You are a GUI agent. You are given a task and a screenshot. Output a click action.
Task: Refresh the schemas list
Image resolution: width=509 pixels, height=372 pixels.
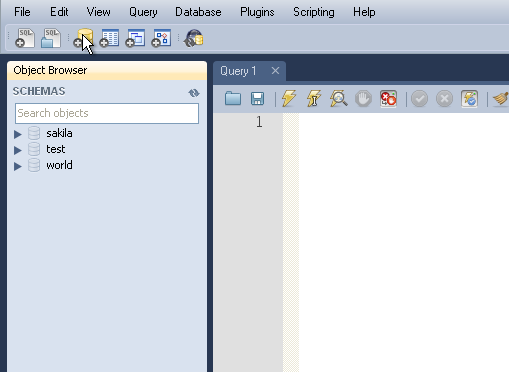tap(194, 93)
